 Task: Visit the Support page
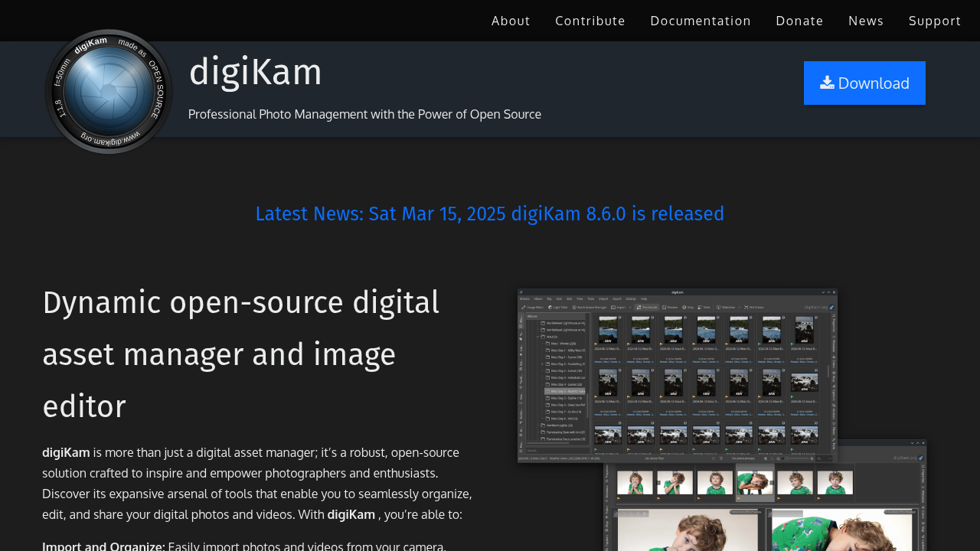point(935,21)
